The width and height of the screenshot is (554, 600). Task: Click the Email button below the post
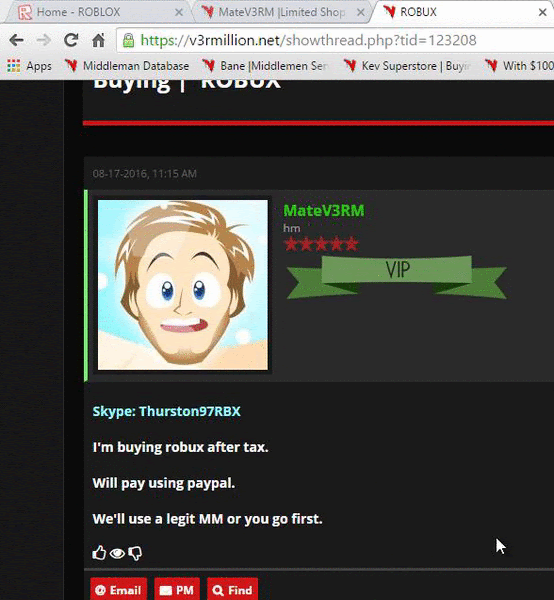click(x=119, y=589)
